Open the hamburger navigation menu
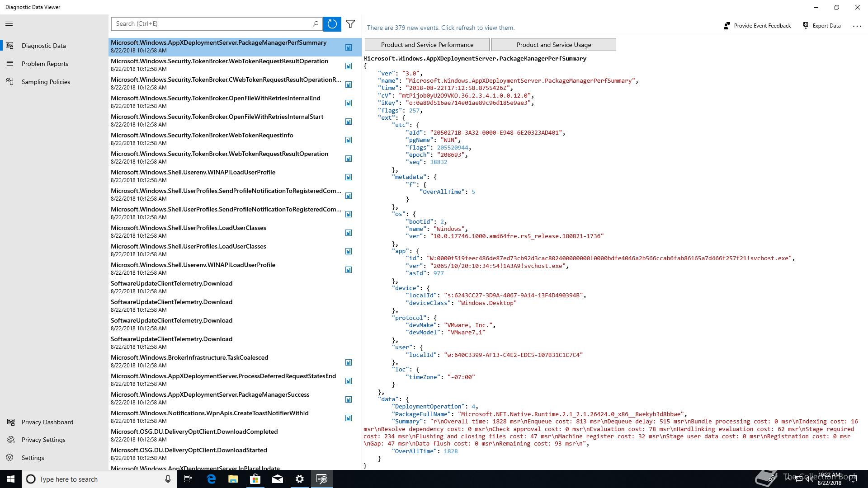 [9, 24]
